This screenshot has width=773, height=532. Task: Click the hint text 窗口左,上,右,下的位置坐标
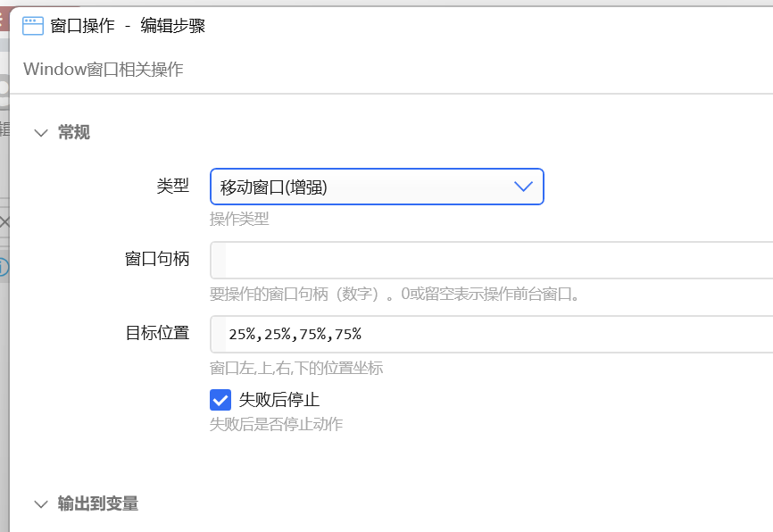[x=296, y=368]
